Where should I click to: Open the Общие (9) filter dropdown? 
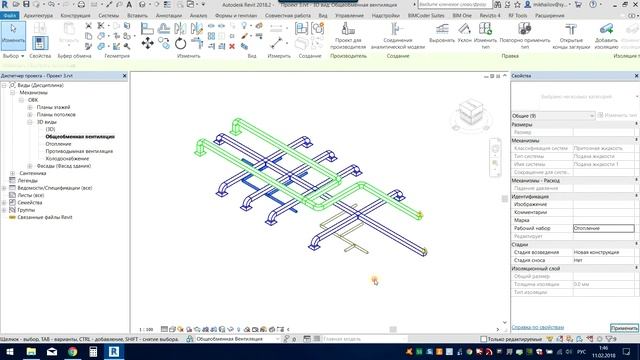pos(553,116)
